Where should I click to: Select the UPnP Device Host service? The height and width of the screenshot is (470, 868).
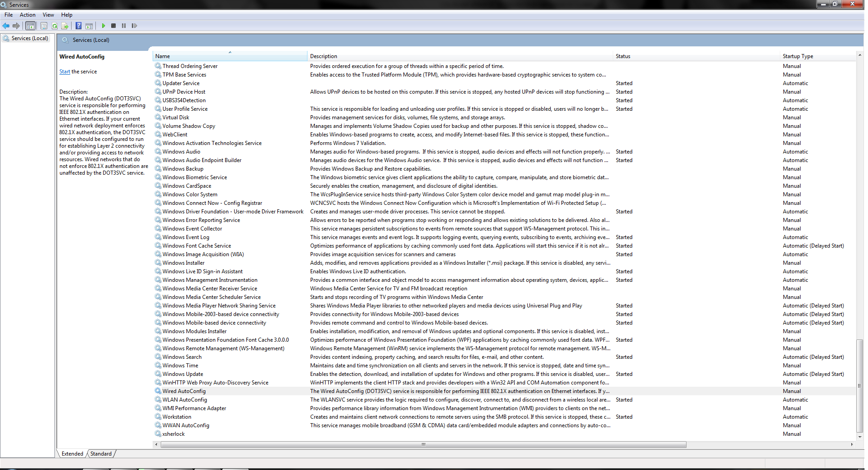pyautogui.click(x=504, y=92)
